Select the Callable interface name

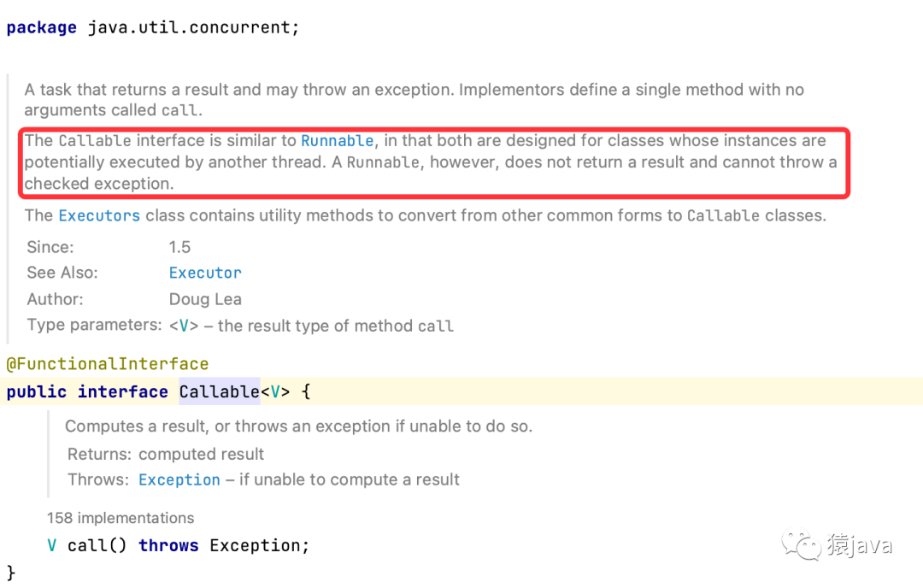[x=219, y=392]
